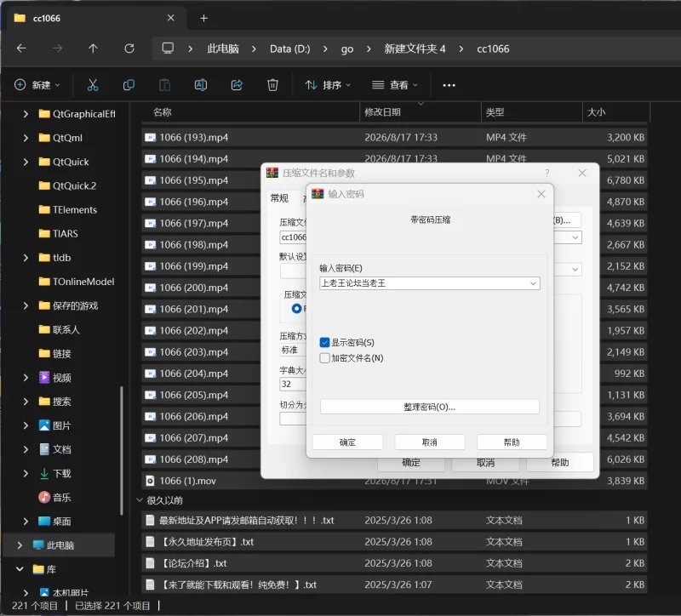Click 帮助 in the 压缩文件名和参数 dialog
Image resolution: width=681 pixels, height=616 pixels.
(560, 462)
